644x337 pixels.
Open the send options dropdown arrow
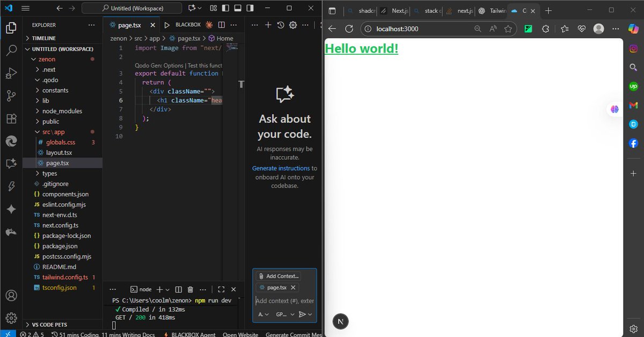(310, 314)
